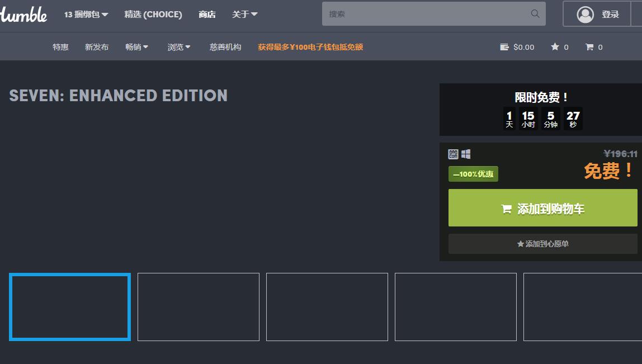
Task: Click the Windows platform icon
Action: [466, 154]
